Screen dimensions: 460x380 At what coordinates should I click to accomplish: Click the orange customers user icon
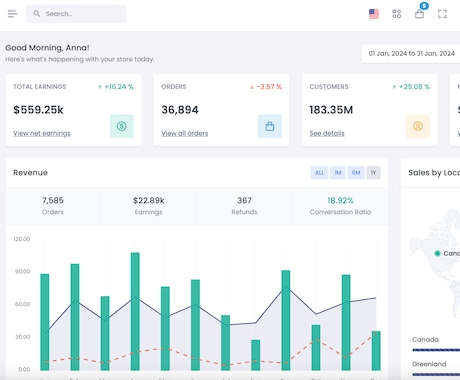[x=418, y=126]
